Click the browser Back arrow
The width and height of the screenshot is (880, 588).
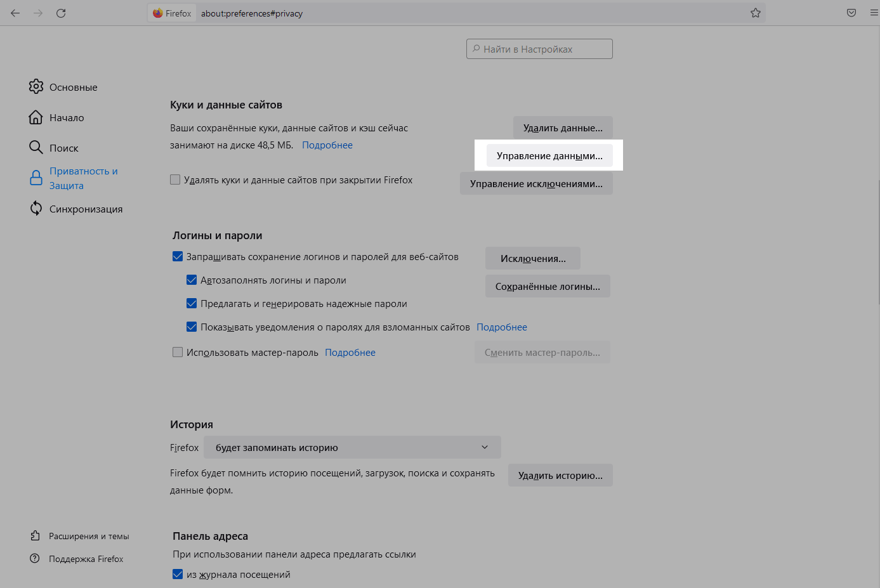tap(15, 13)
